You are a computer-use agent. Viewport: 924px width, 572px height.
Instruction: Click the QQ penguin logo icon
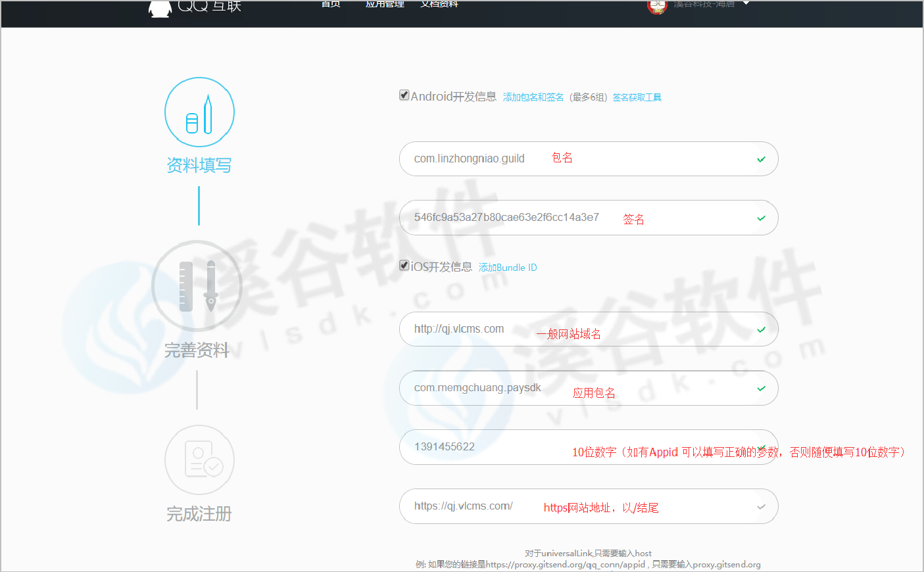160,7
